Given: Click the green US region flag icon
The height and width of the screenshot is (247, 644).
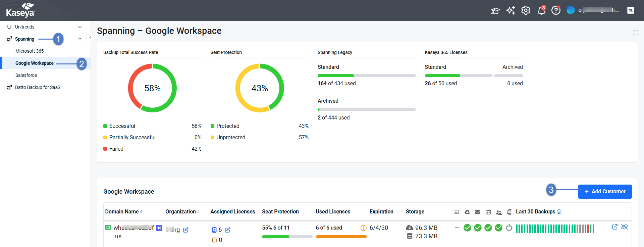Looking at the screenshot, I should pos(108,228).
